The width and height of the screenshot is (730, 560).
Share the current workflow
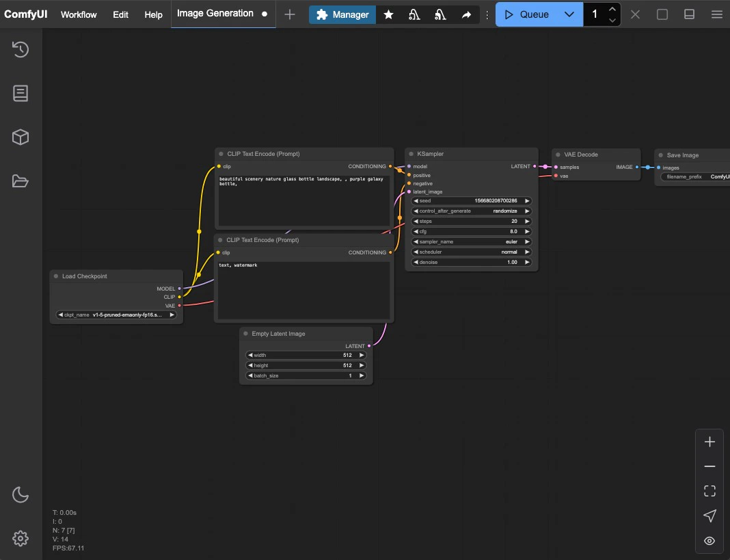467,14
